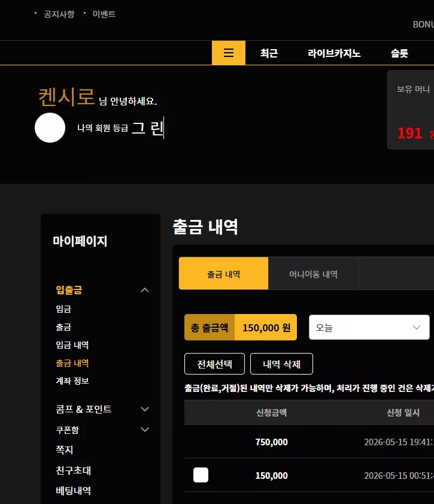Open 입금 내역 in the sidebar
Image resolution: width=434 pixels, height=504 pixels.
coord(72,345)
